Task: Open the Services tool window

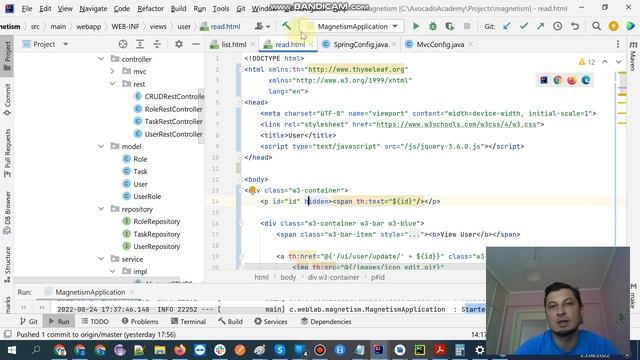Action: [271, 322]
